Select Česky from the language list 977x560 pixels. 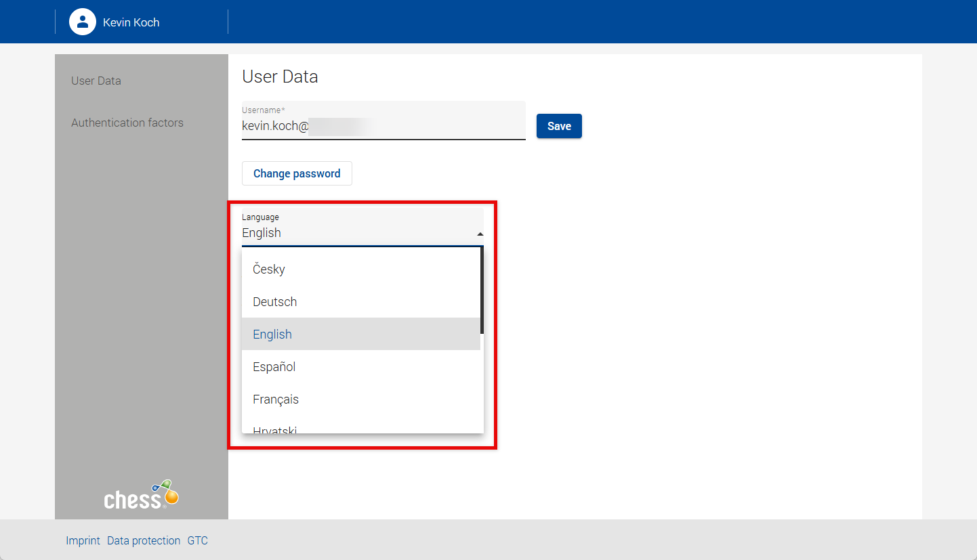(269, 269)
